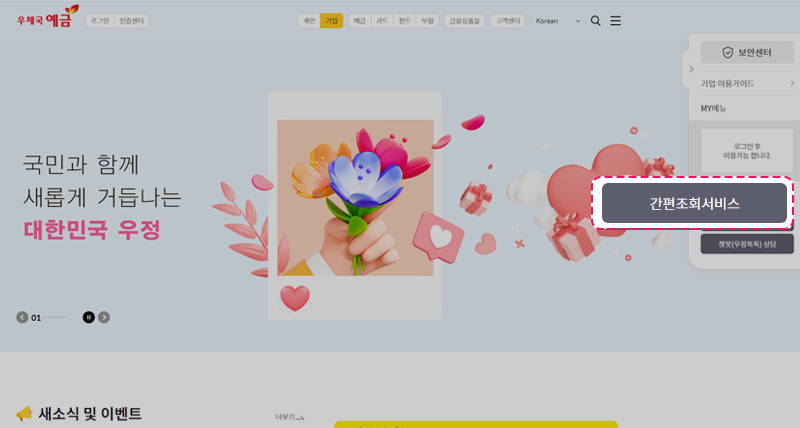
Task: Click the 새소식 및 이벤트 heading
Action: tap(90, 414)
